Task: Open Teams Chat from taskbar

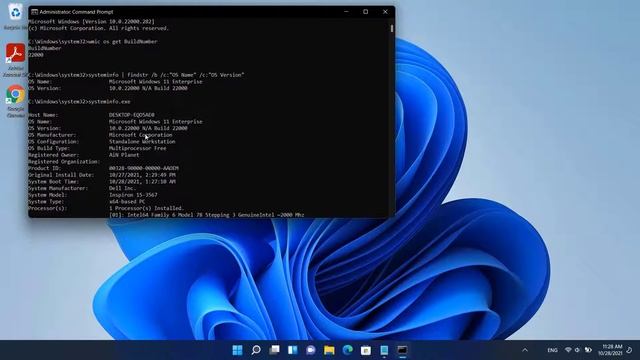Action: pos(311,350)
